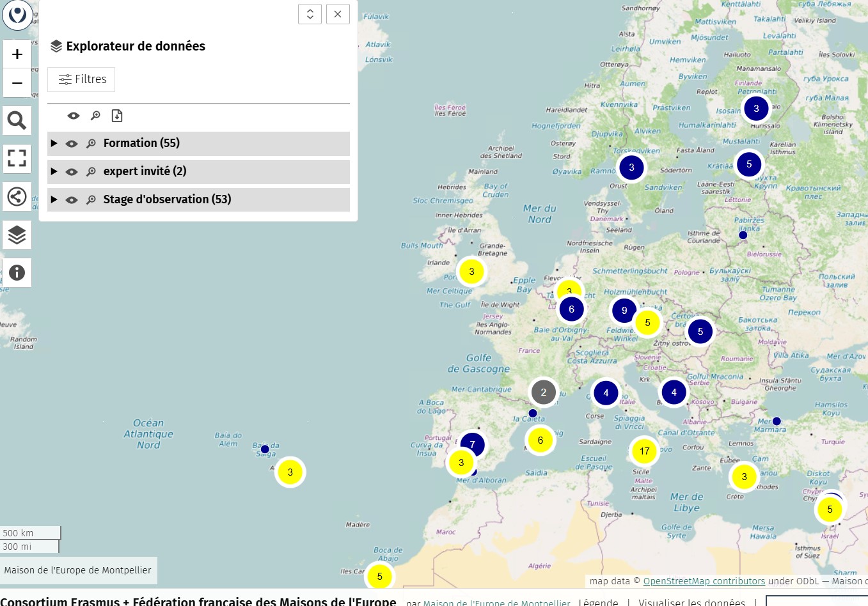Screen dimensions: 868x606
Task: Open OpenStreetMap contributors link
Action: coord(704,581)
